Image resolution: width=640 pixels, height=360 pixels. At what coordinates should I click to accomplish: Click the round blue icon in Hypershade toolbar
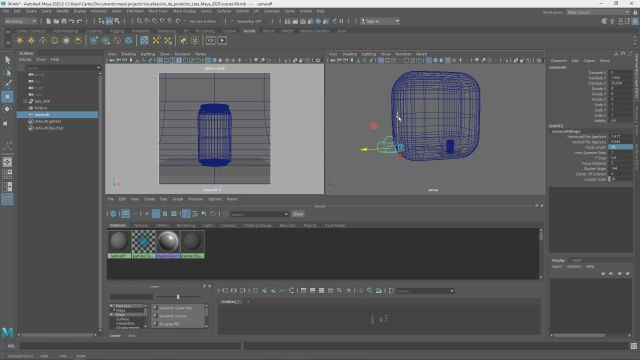click(113, 213)
